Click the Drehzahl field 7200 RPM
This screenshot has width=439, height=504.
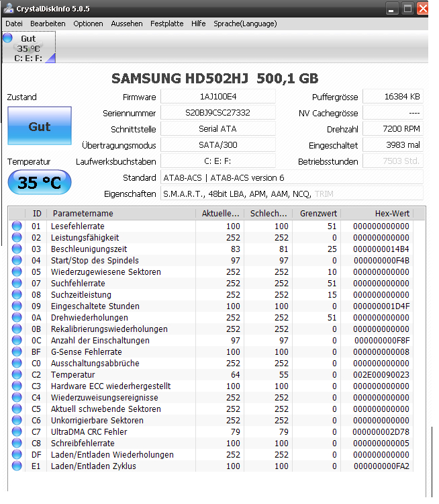pyautogui.click(x=393, y=128)
